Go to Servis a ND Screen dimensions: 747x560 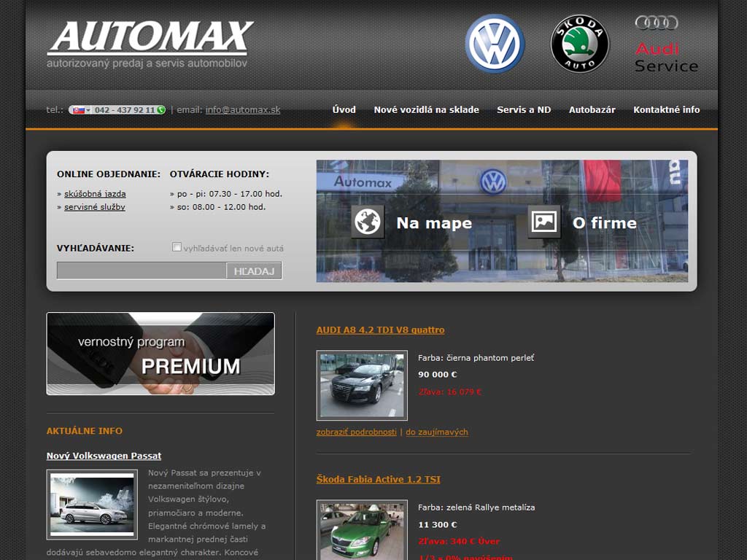point(524,109)
